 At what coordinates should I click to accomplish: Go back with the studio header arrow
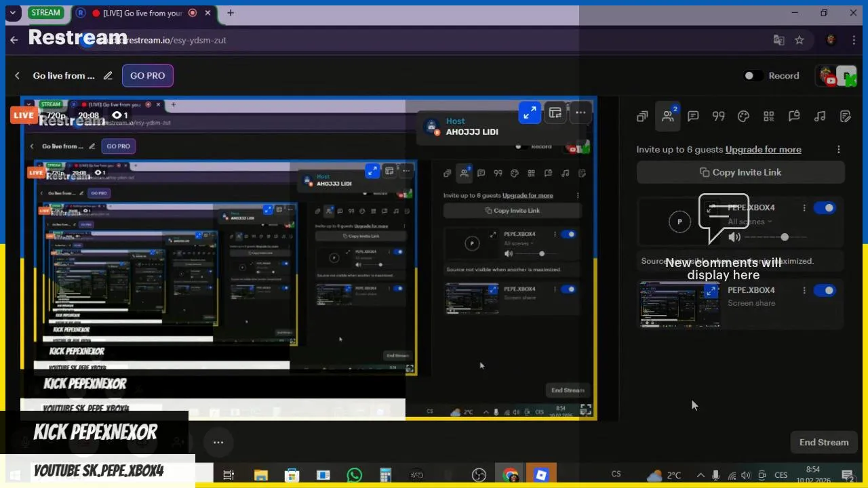click(18, 75)
